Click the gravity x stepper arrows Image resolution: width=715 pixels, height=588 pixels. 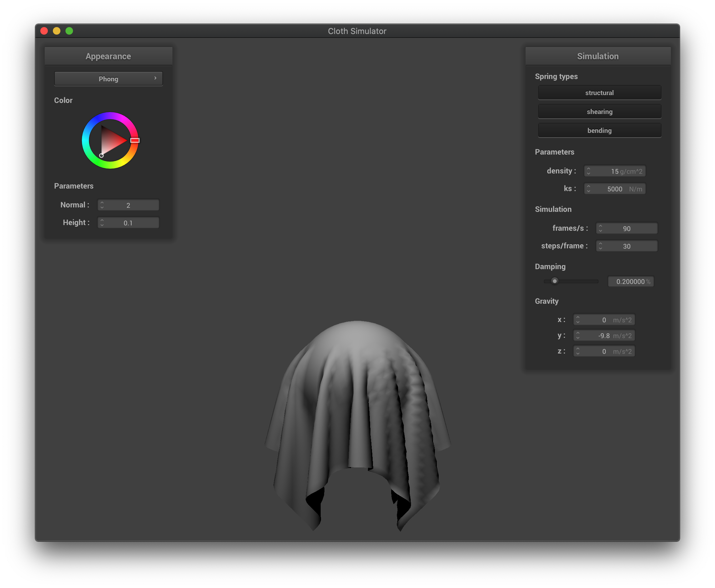click(x=577, y=320)
